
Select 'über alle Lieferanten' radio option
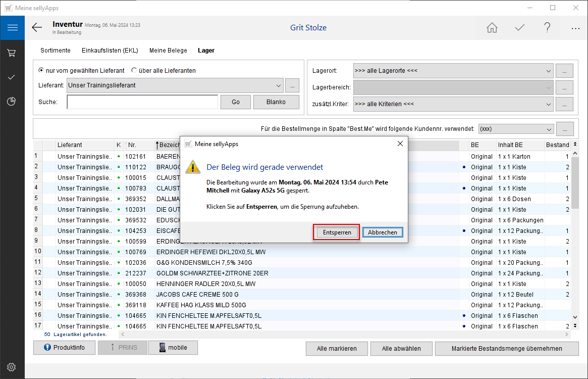tap(134, 71)
